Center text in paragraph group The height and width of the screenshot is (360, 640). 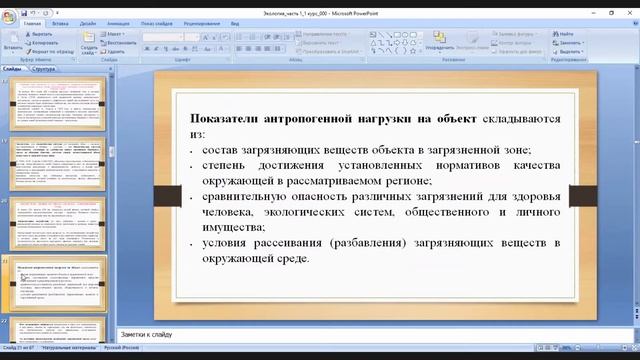pyautogui.click(x=249, y=49)
